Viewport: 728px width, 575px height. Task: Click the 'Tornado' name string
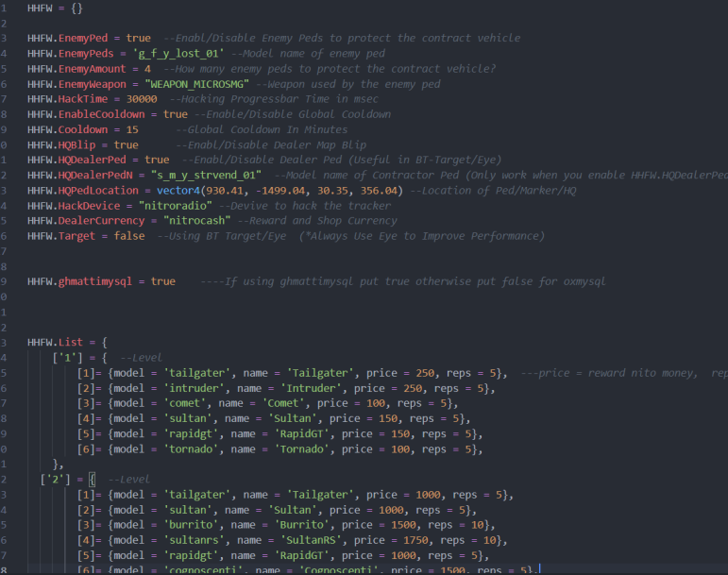tap(302, 448)
